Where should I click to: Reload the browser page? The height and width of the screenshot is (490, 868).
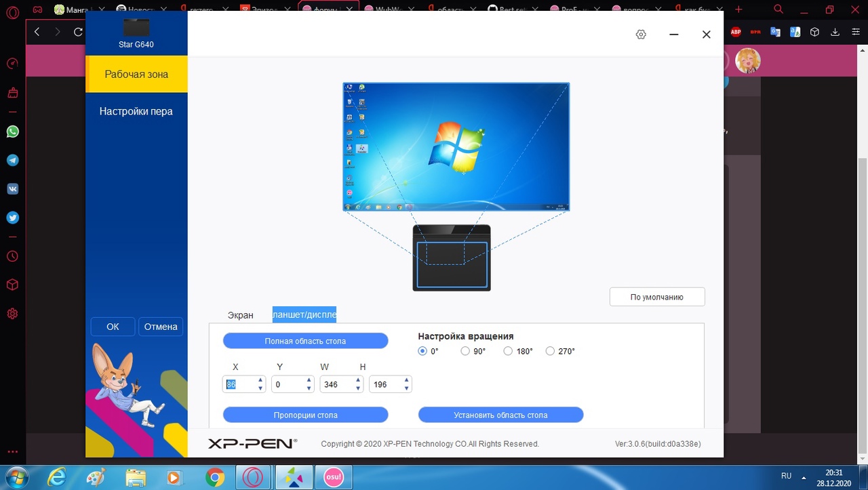tap(78, 32)
